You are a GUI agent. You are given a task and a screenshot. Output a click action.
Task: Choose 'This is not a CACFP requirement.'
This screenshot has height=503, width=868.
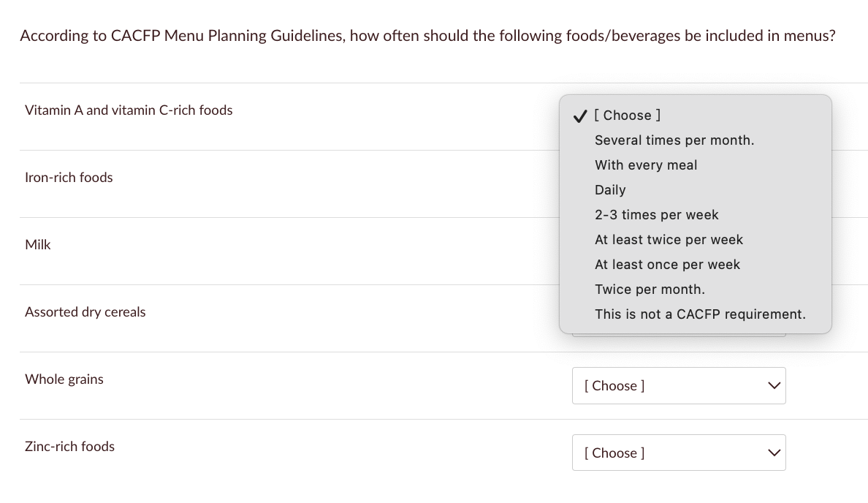point(700,314)
